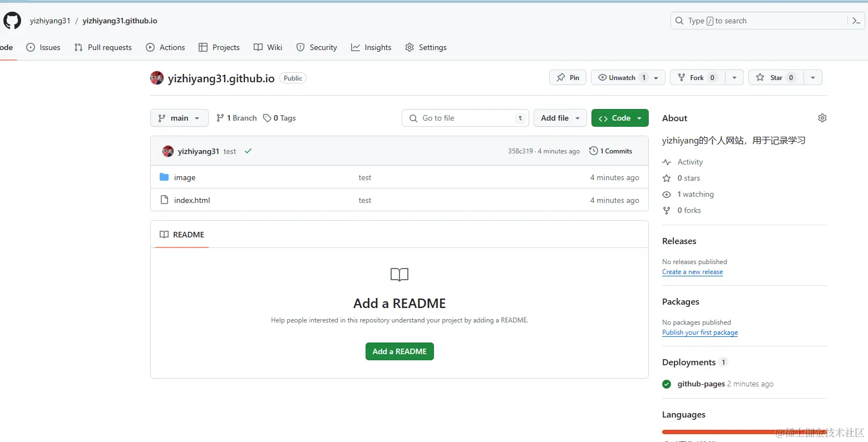Switch to the Projects tab
This screenshot has height=442, width=868.
(219, 47)
